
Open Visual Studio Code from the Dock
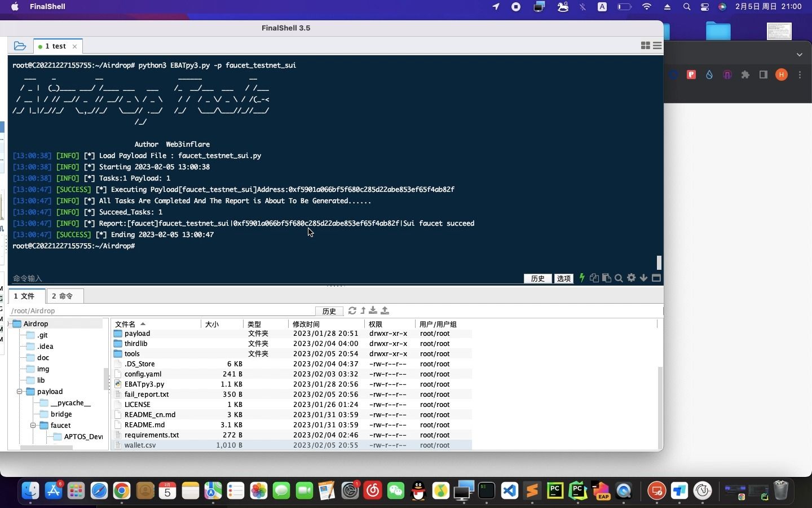coord(509,491)
